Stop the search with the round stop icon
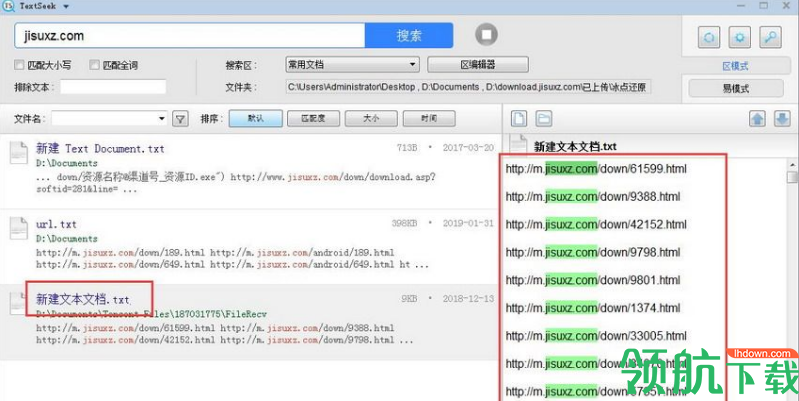Image resolution: width=799 pixels, height=401 pixels. click(487, 35)
